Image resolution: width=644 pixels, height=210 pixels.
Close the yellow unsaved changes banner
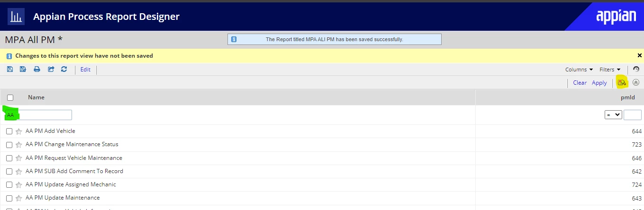639,55
